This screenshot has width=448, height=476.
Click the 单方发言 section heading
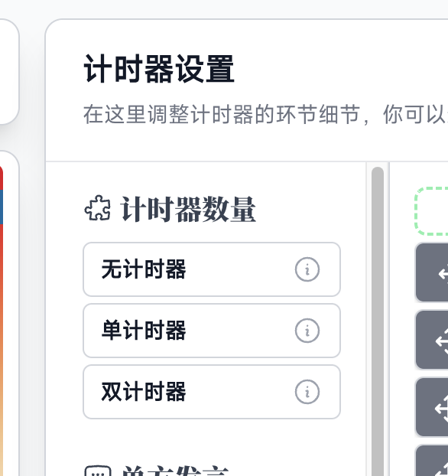point(175,471)
